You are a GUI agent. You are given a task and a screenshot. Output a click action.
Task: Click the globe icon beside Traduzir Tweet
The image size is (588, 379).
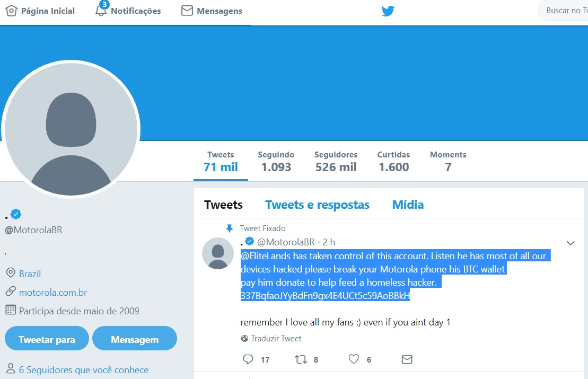[244, 339]
